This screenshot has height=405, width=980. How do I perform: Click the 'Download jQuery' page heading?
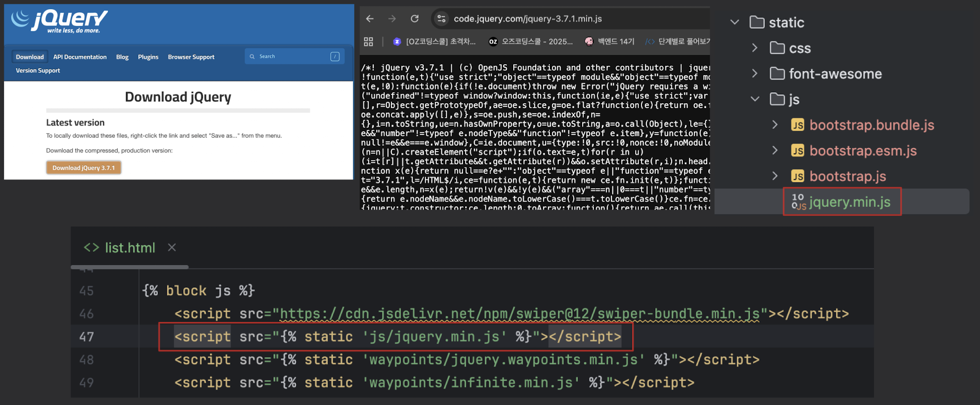tap(178, 97)
